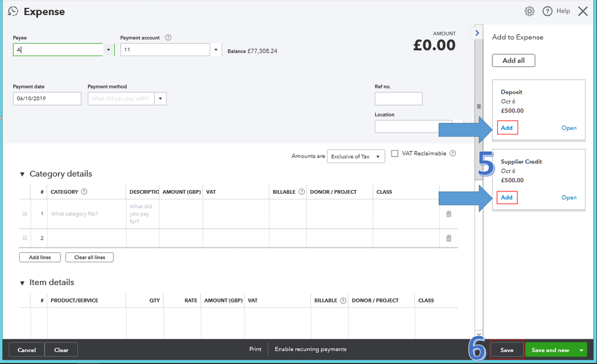Close the Expense form with X
The image size is (597, 364).
[583, 11]
